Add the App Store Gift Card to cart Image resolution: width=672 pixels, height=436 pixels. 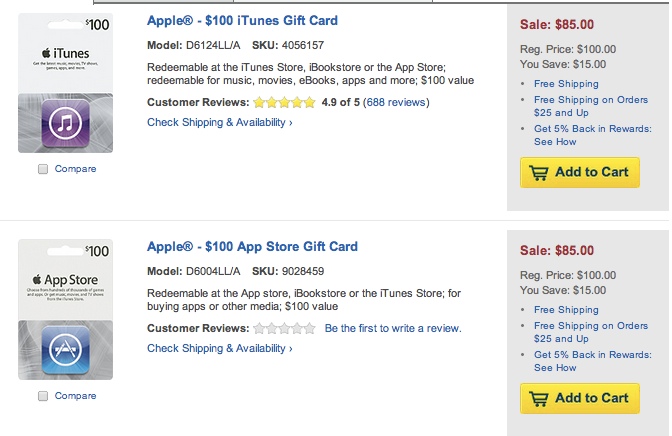point(580,398)
